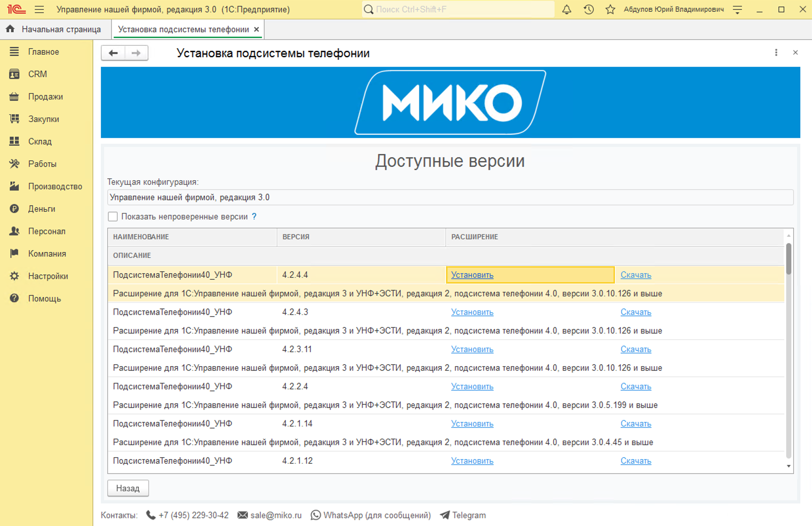This screenshot has height=526, width=812.
Task: Click the notifications bell icon
Action: [x=566, y=9]
